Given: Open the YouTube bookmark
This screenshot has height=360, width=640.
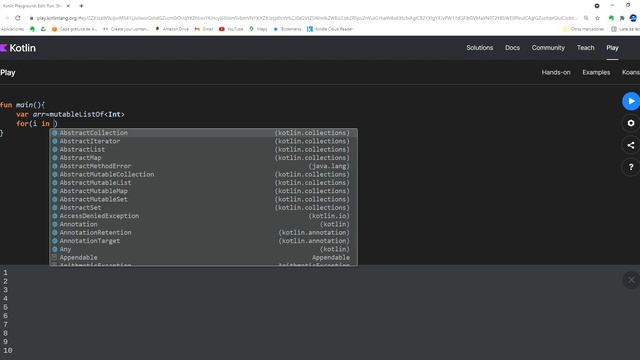Looking at the screenshot, I should pyautogui.click(x=231, y=29).
